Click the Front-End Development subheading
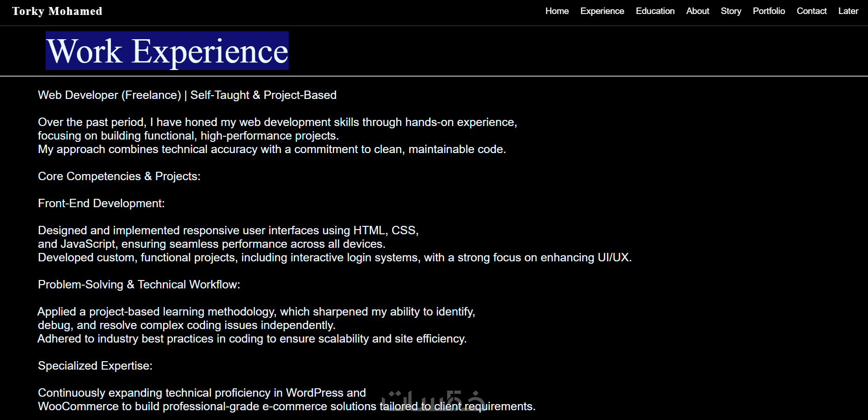 [x=101, y=203]
